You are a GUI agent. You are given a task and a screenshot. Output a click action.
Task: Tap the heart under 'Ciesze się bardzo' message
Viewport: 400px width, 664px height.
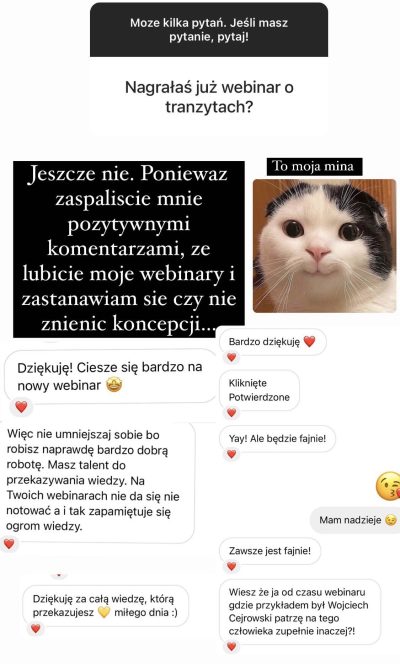pos(21,407)
